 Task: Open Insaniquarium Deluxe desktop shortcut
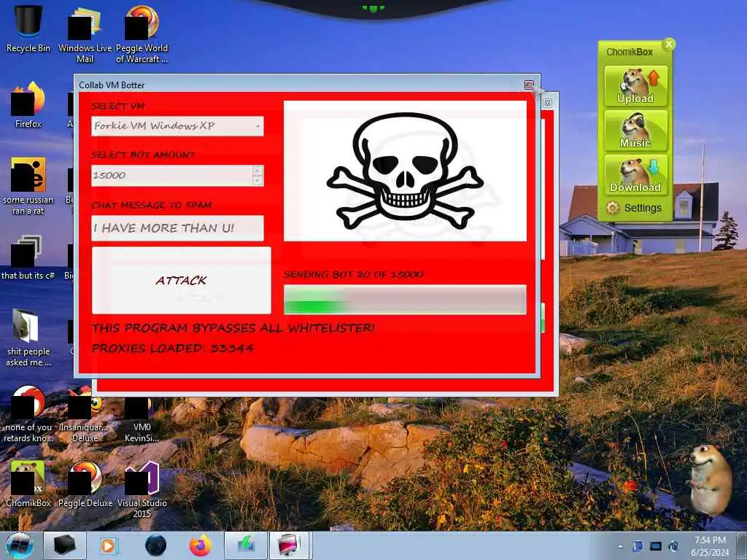[x=85, y=414]
